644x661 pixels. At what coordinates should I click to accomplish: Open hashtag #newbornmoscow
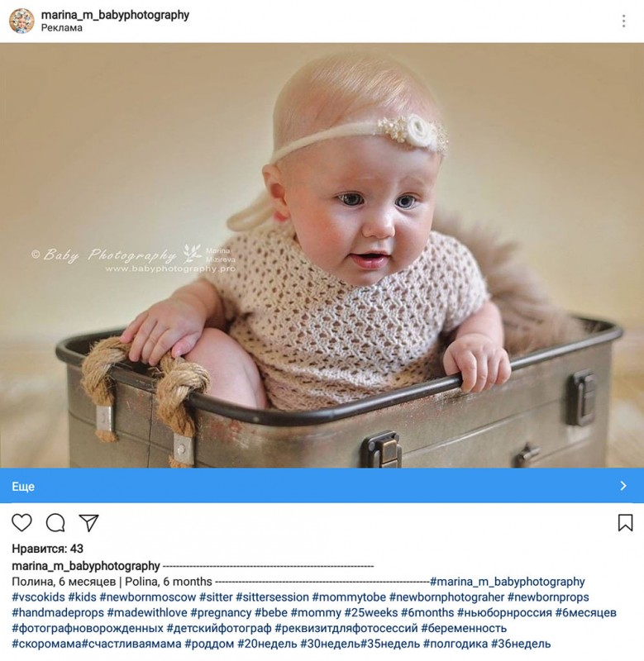pos(148,597)
